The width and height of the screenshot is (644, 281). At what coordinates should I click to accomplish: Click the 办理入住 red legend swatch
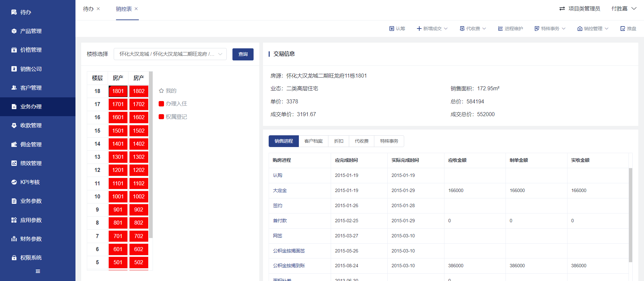tap(161, 104)
